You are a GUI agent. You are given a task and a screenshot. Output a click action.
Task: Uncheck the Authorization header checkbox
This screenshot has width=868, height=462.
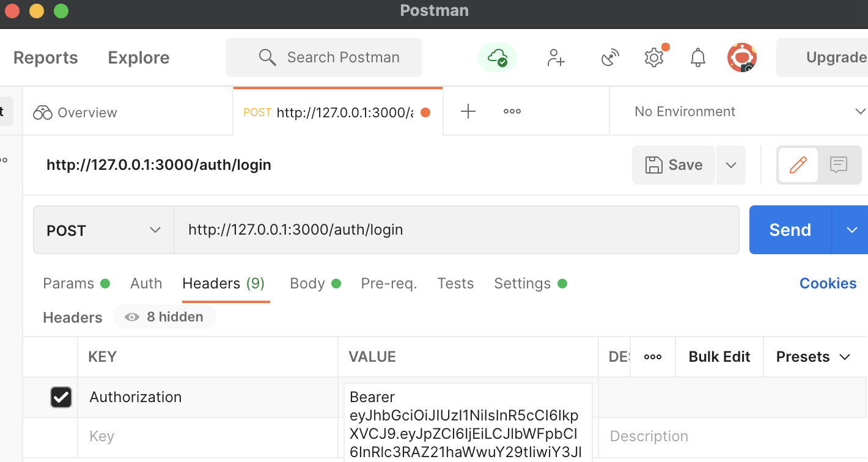pos(61,397)
